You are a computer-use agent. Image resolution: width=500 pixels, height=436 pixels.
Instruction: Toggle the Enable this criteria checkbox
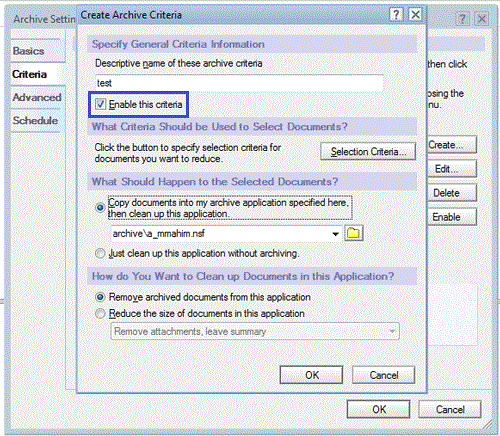[100, 104]
